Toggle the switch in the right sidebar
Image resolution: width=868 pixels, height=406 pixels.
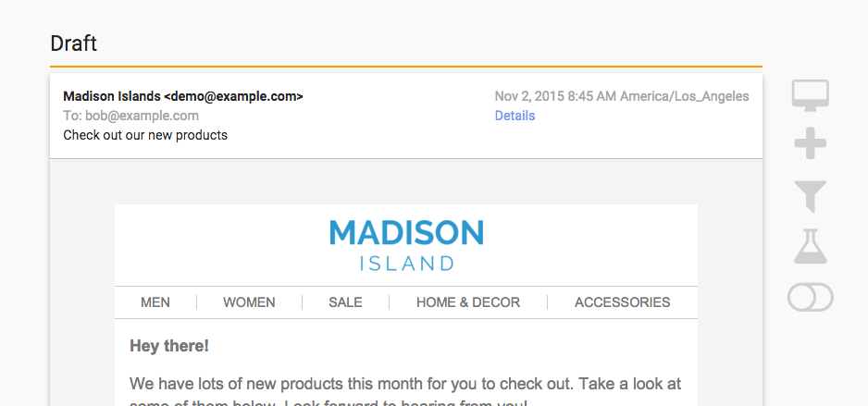[810, 297]
